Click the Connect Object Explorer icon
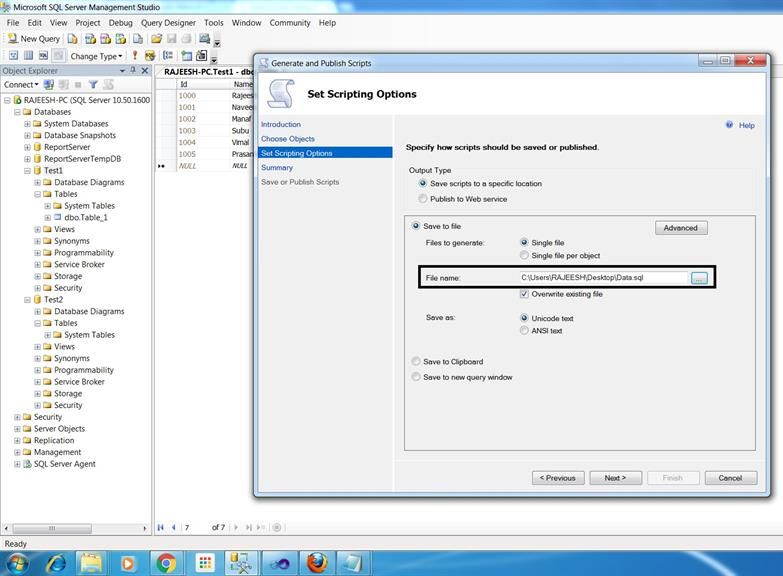Viewport: 783px width, 576px height. (x=48, y=84)
